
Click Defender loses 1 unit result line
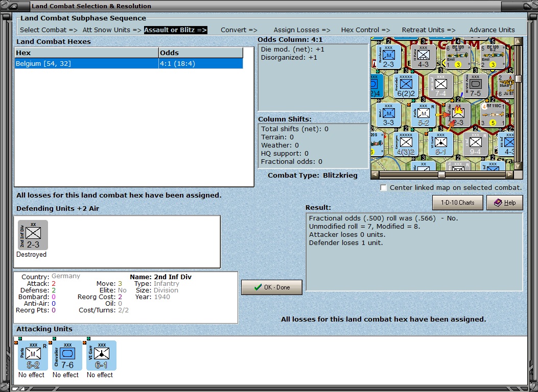[x=346, y=243]
